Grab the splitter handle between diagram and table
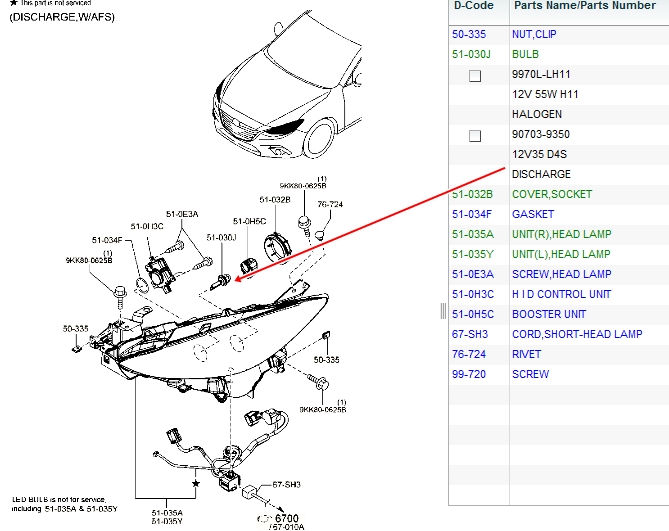 tap(443, 311)
